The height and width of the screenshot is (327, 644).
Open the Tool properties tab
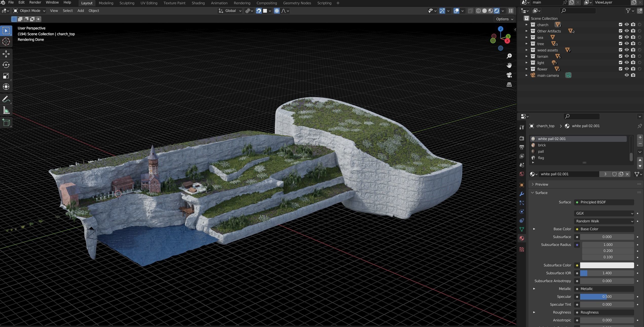(522, 127)
